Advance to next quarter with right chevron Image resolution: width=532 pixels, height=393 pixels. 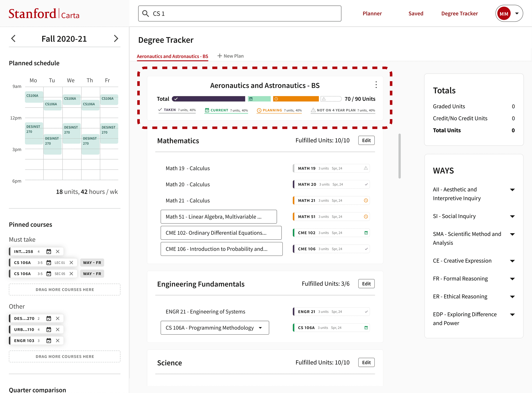pos(116,39)
